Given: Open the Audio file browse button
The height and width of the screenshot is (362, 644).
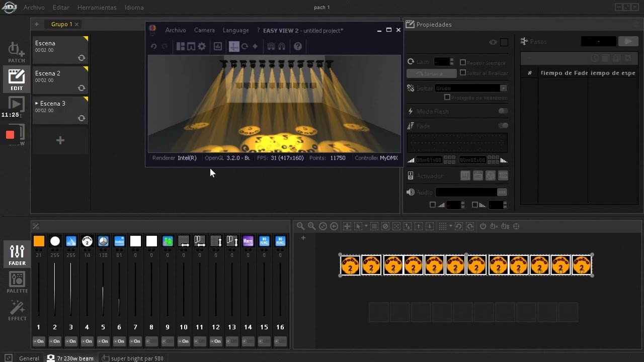Looking at the screenshot, I should click(502, 192).
